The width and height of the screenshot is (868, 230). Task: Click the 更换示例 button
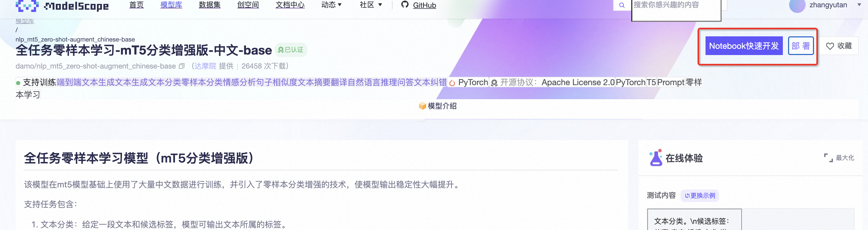click(x=700, y=196)
